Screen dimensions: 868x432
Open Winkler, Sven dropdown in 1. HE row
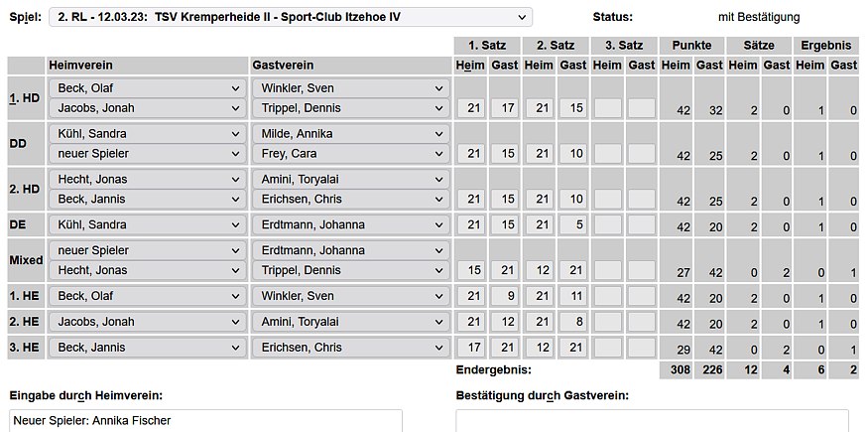tap(351, 296)
